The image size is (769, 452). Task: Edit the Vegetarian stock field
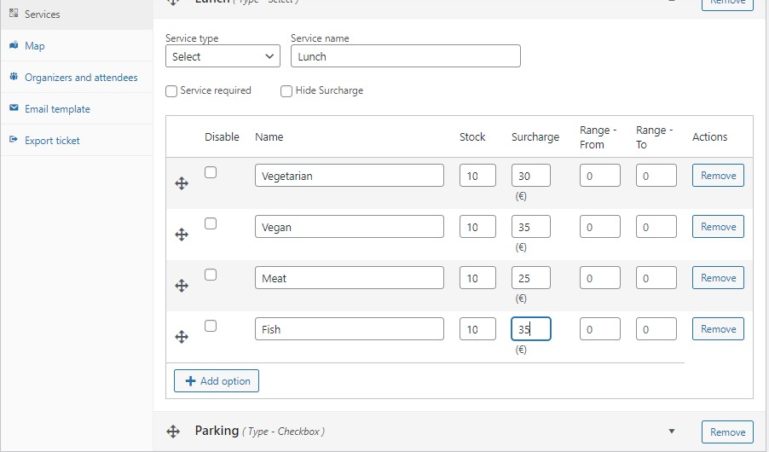point(478,176)
